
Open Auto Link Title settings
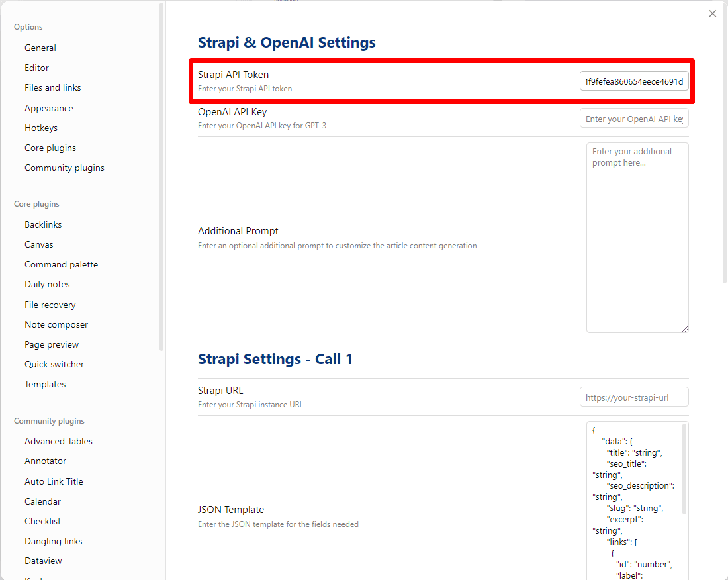[x=54, y=481]
